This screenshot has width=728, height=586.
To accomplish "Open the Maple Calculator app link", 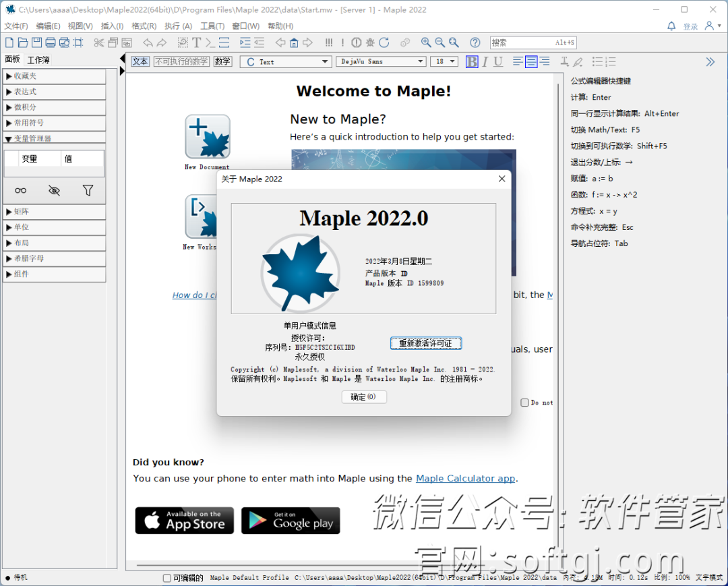I will [x=466, y=478].
